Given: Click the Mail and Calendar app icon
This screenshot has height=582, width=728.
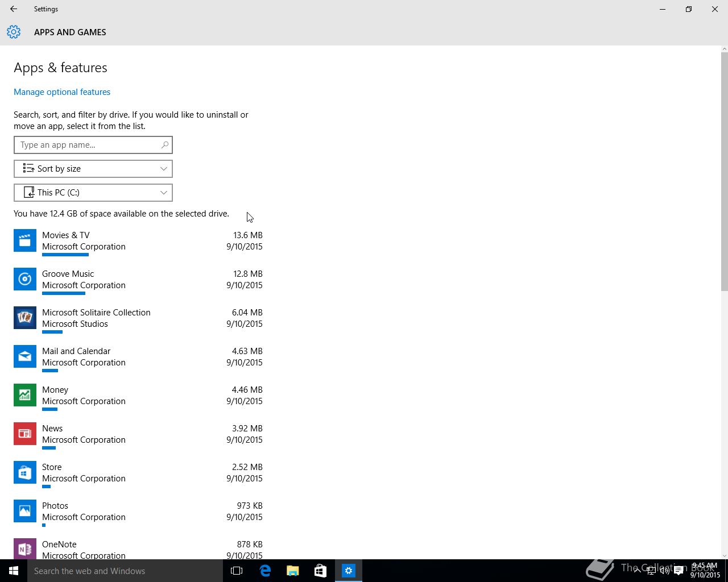Looking at the screenshot, I should (x=24, y=357).
